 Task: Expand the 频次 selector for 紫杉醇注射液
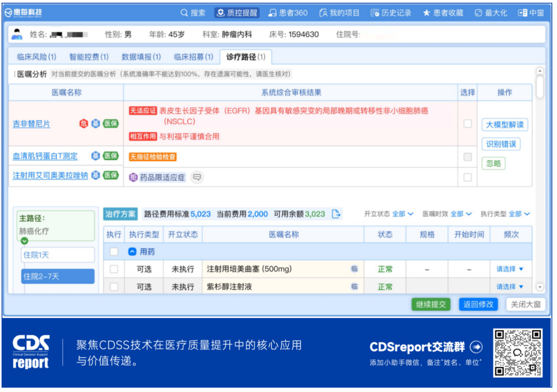click(511, 286)
